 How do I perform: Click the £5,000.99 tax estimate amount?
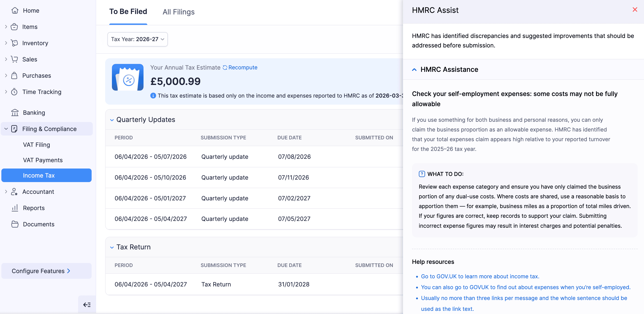pos(175,81)
